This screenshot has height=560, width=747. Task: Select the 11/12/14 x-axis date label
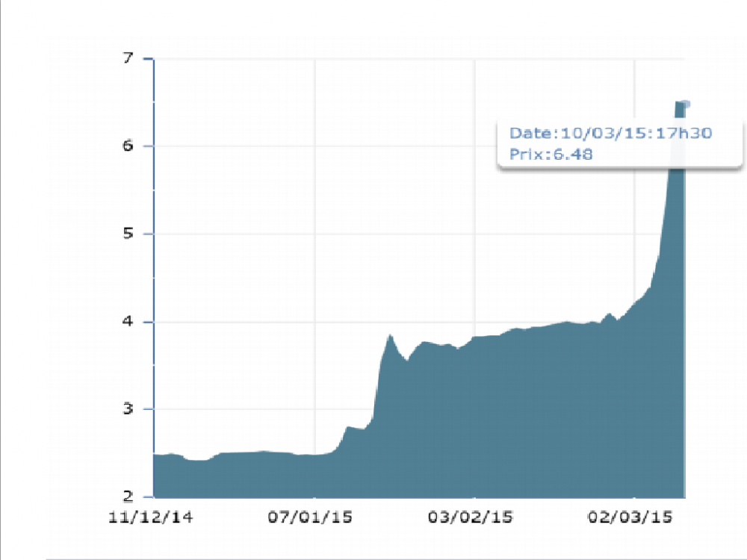[151, 517]
